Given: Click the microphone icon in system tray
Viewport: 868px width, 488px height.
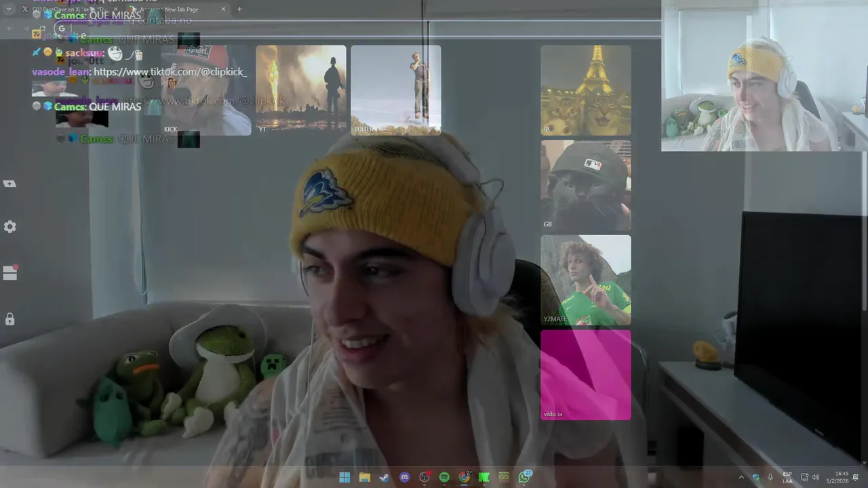Looking at the screenshot, I should coord(770,477).
